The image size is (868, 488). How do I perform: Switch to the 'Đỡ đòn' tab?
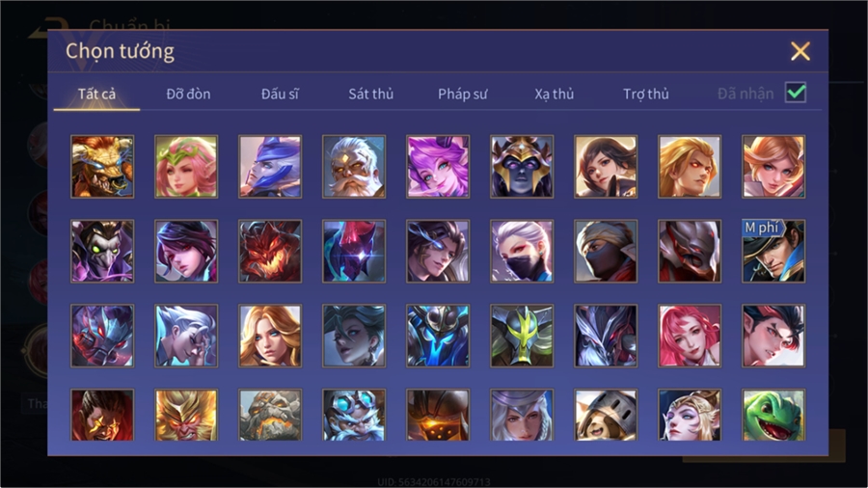pyautogui.click(x=188, y=95)
